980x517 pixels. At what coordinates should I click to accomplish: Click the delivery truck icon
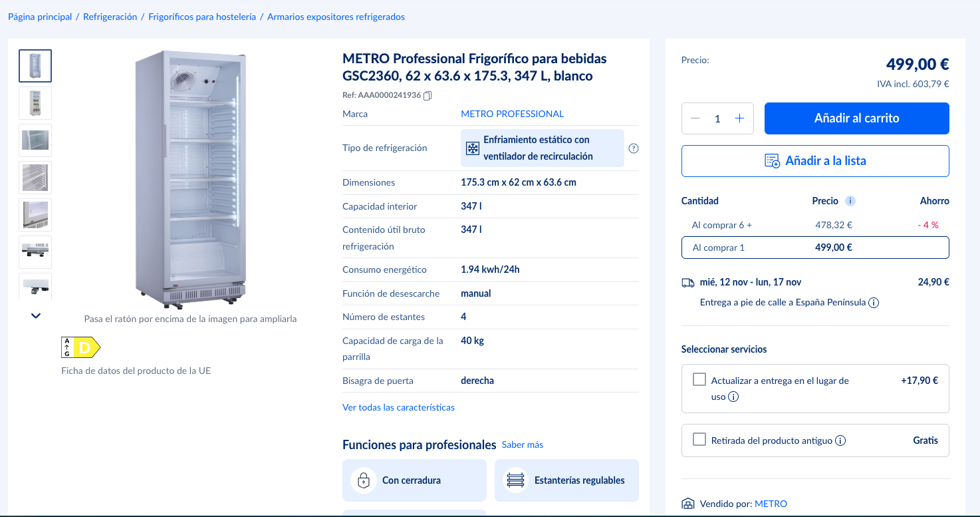pos(688,282)
